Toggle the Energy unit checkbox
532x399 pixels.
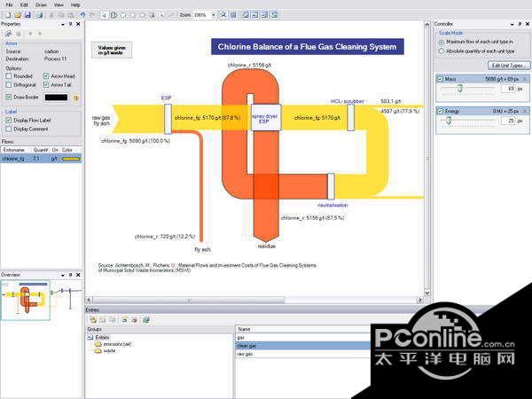coord(440,111)
